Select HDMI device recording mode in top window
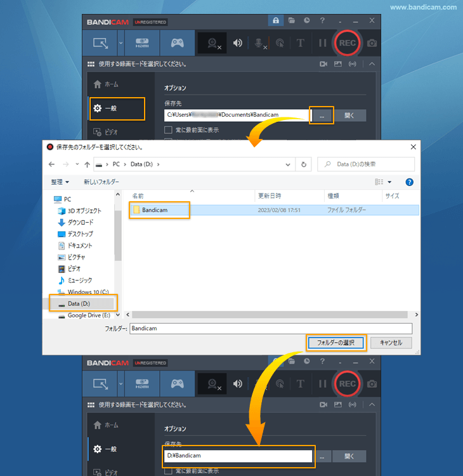This screenshot has height=476, width=463. [142, 43]
